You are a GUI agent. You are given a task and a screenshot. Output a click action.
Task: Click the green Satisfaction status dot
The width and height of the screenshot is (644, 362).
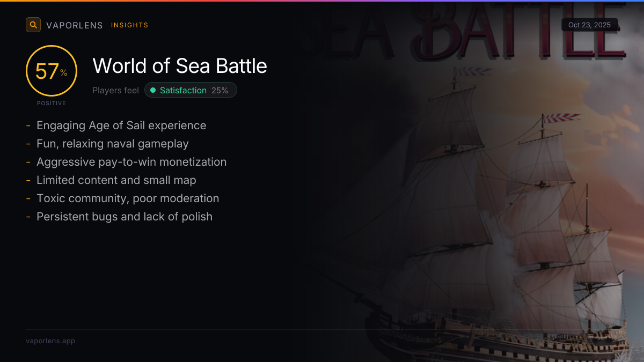click(x=153, y=91)
